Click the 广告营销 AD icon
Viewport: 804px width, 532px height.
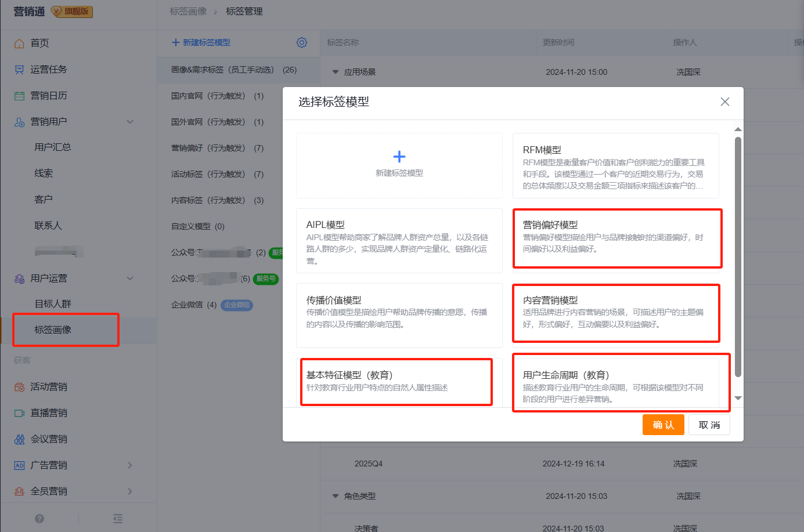pos(19,465)
